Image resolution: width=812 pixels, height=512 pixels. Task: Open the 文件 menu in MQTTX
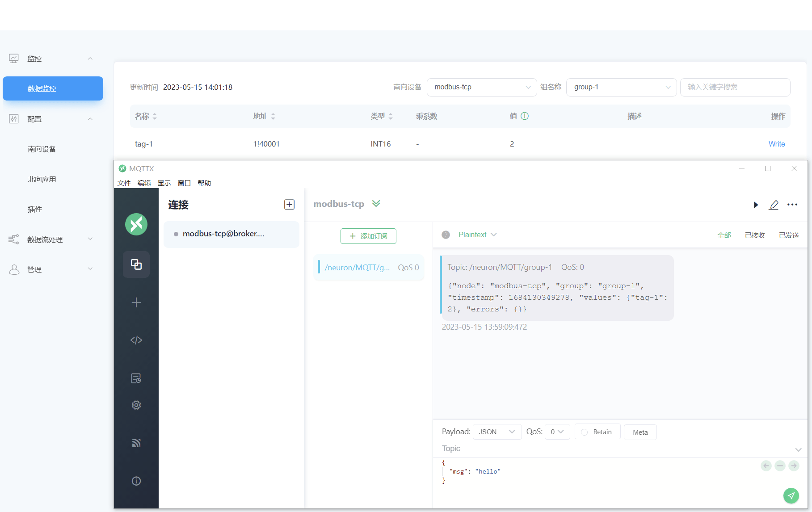pyautogui.click(x=124, y=183)
